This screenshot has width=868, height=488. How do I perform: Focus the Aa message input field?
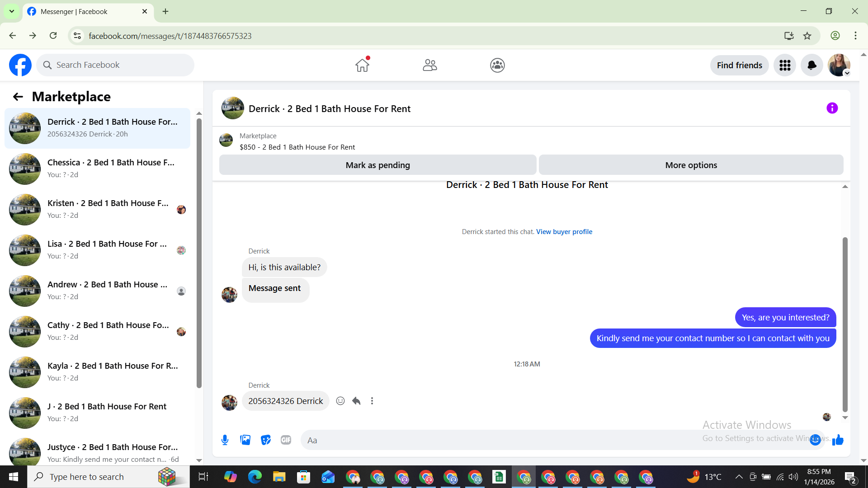coord(497,440)
